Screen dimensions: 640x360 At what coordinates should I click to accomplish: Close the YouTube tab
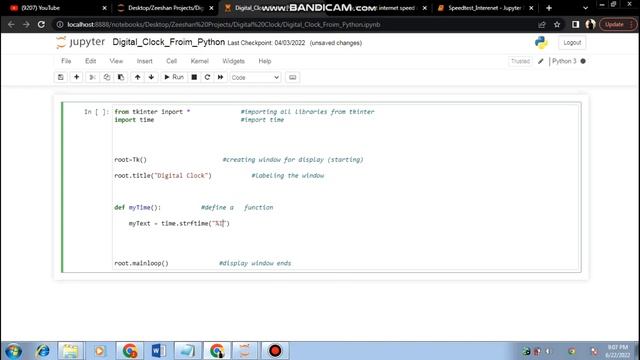[x=104, y=8]
